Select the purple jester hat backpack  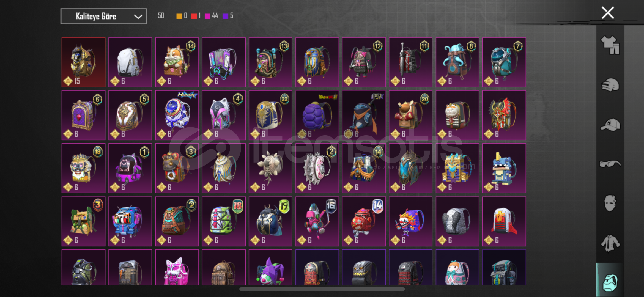point(270,267)
